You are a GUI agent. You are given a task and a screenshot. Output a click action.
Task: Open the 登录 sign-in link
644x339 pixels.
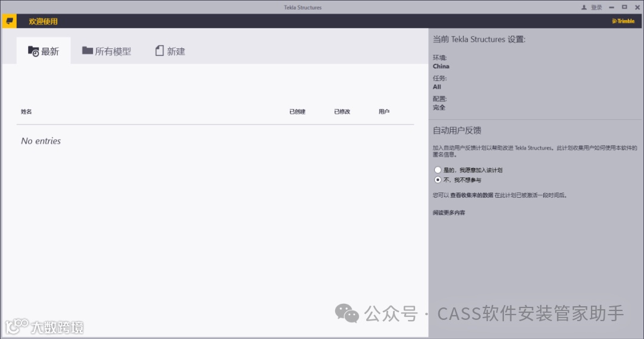(x=596, y=7)
